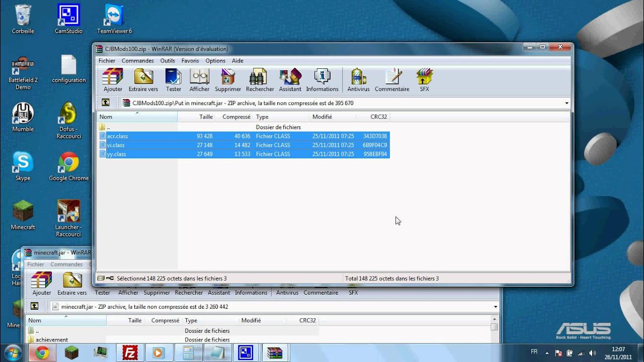Open the Options menu
This screenshot has width=644, height=362.
pyautogui.click(x=215, y=61)
